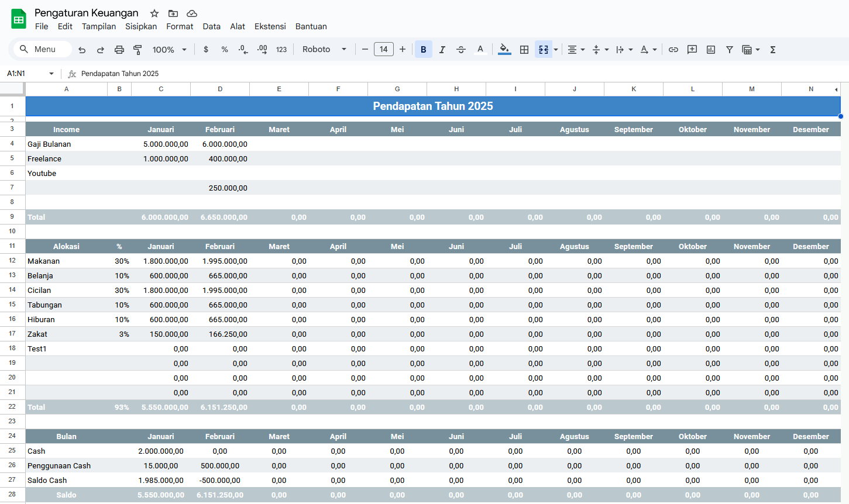Open the name box dropdown arrow
The width and height of the screenshot is (849, 504).
(51, 74)
